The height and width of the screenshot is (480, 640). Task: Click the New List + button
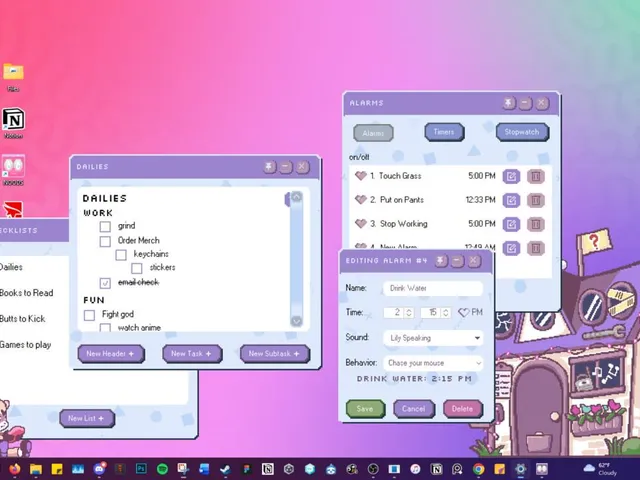(x=87, y=418)
